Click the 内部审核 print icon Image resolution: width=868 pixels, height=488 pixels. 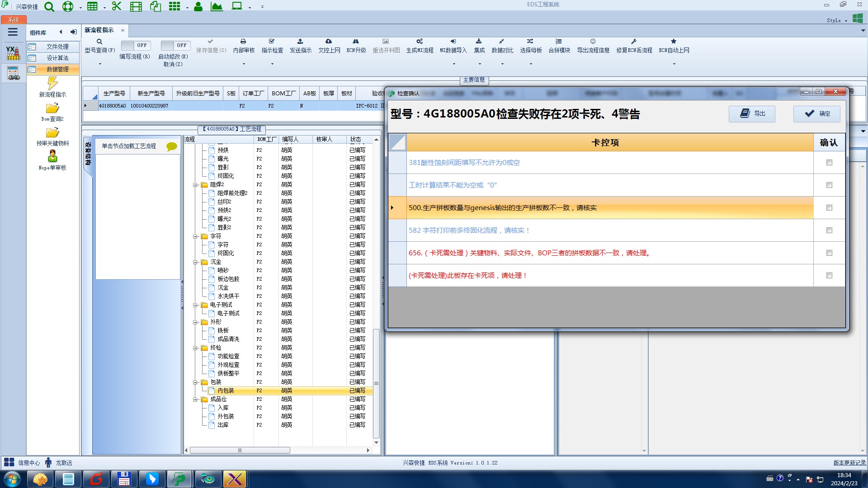click(x=243, y=42)
